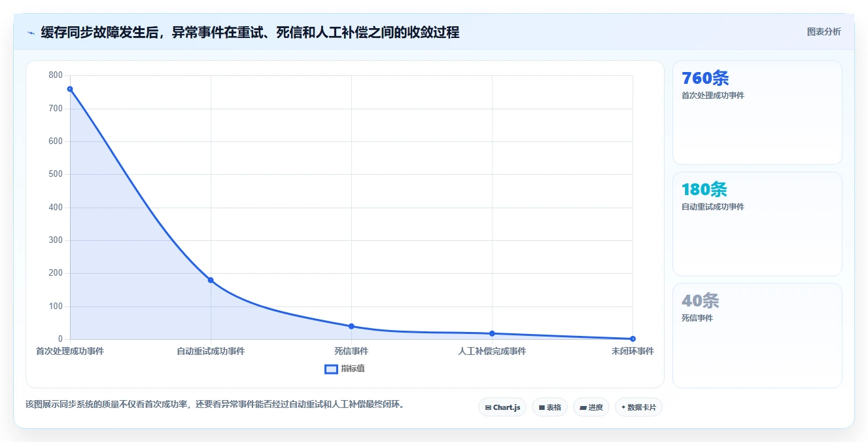This screenshot has height=442, width=868.
Task: Click x-axis label 人工补偿完成事件
Action: click(x=492, y=351)
